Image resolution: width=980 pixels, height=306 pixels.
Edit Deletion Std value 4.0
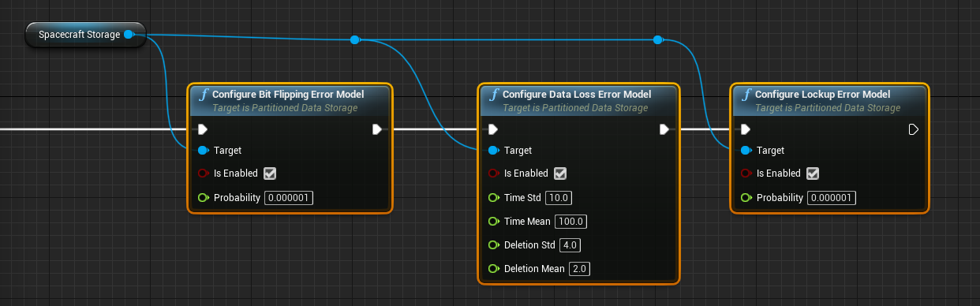[570, 244]
